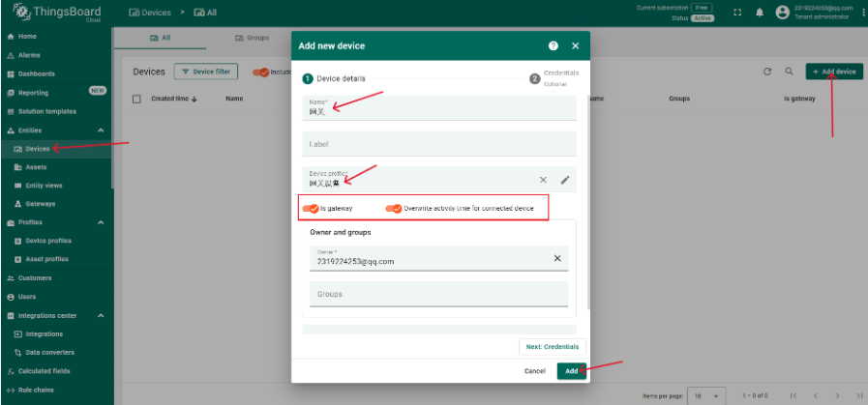
Task: Open the notifications bell icon
Action: 759,13
